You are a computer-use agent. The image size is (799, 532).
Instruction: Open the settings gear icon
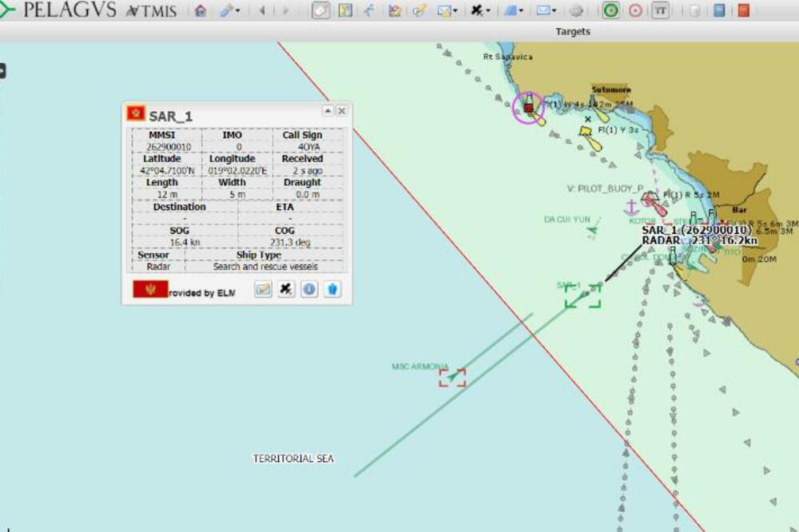click(577, 10)
